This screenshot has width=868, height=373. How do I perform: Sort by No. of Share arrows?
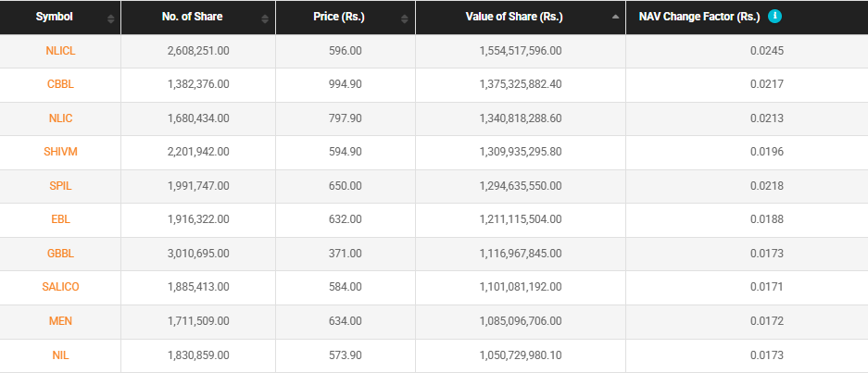[x=266, y=19]
